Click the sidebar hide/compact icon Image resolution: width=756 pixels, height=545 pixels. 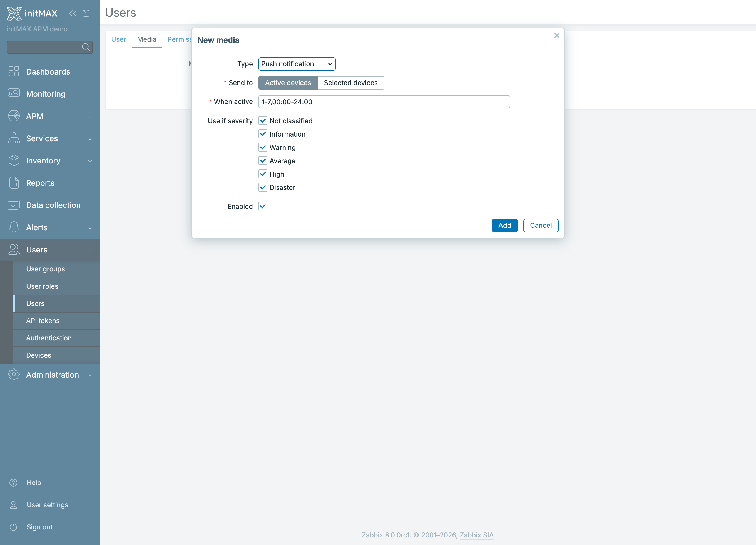pyautogui.click(x=86, y=13)
